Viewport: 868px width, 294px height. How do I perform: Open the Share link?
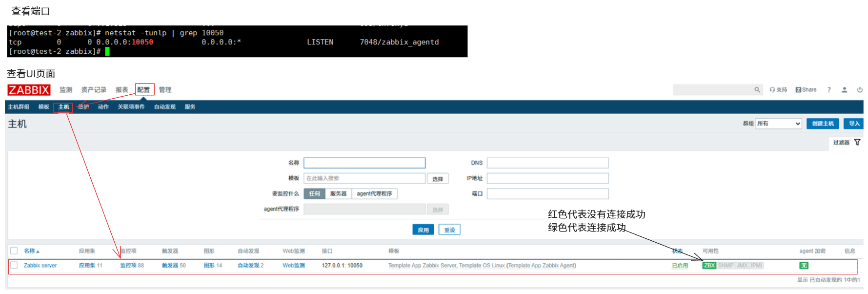(x=806, y=90)
